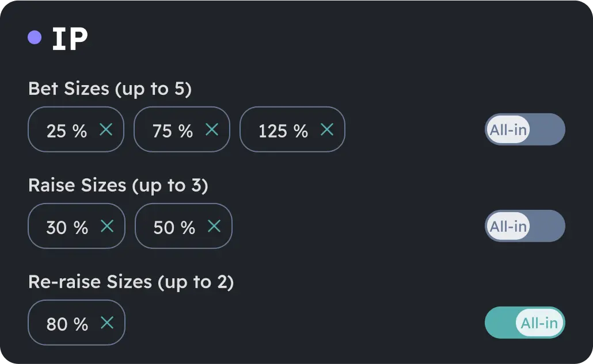Image resolution: width=593 pixels, height=364 pixels.
Task: Click the IP section heading
Action: pos(69,38)
